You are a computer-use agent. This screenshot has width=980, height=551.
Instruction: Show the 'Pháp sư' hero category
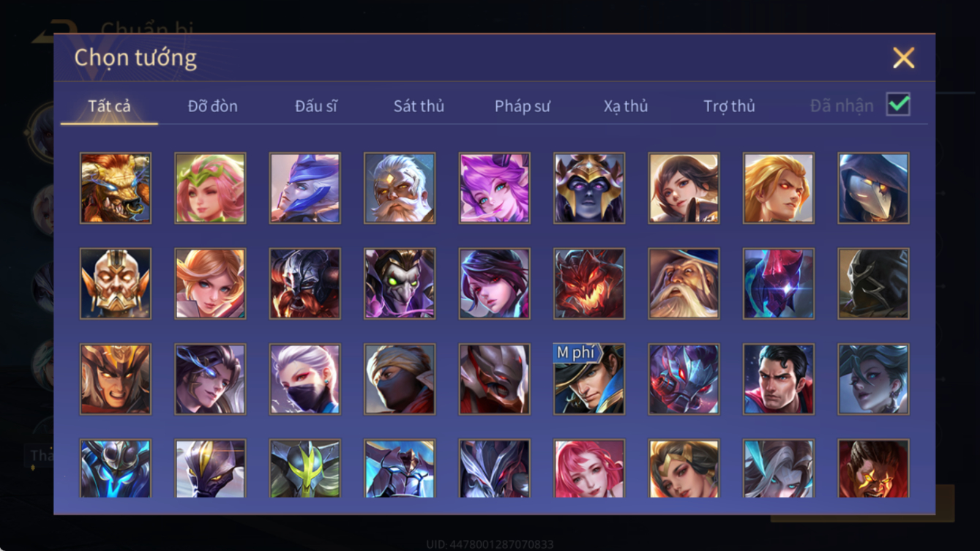tap(523, 106)
